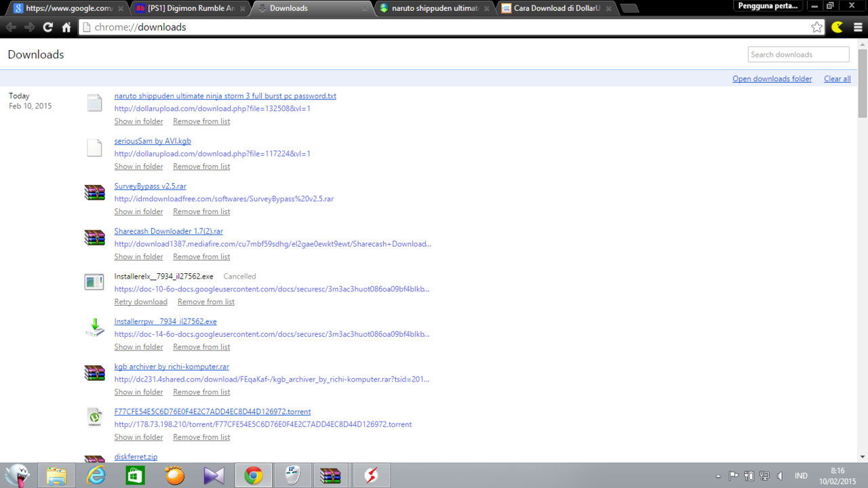Open the F77CFE54 torrent file link
This screenshot has width=868, height=488.
212,411
